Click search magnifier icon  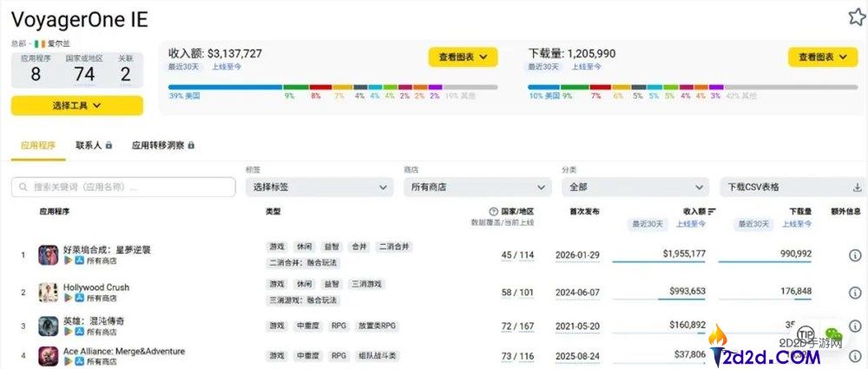(23, 188)
